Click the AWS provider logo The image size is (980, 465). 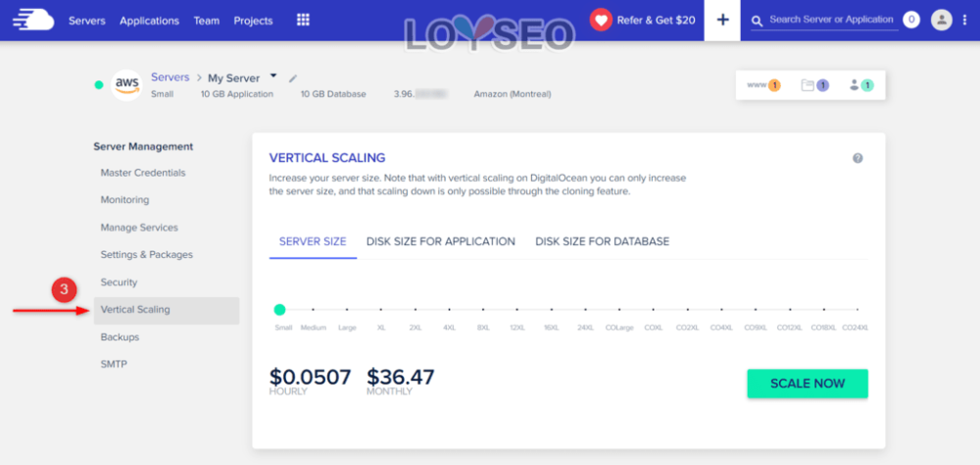click(x=126, y=85)
